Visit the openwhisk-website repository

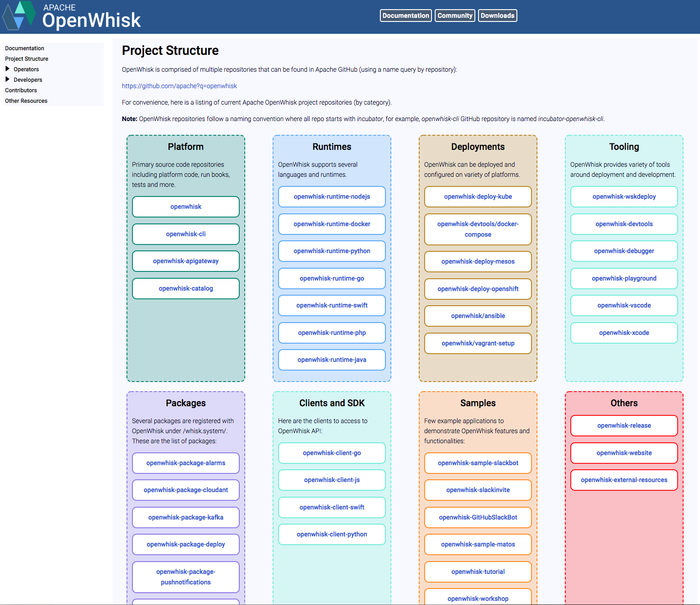[624, 453]
